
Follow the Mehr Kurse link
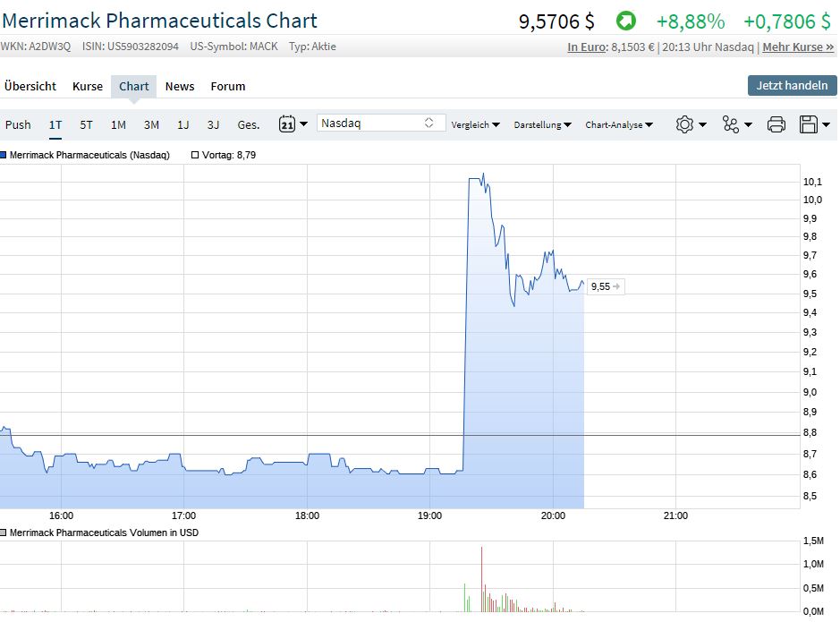(x=798, y=47)
